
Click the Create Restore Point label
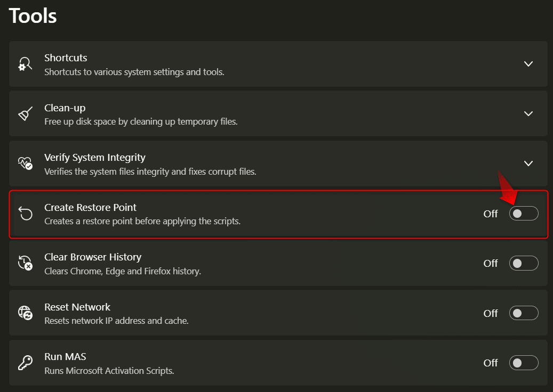(x=90, y=207)
